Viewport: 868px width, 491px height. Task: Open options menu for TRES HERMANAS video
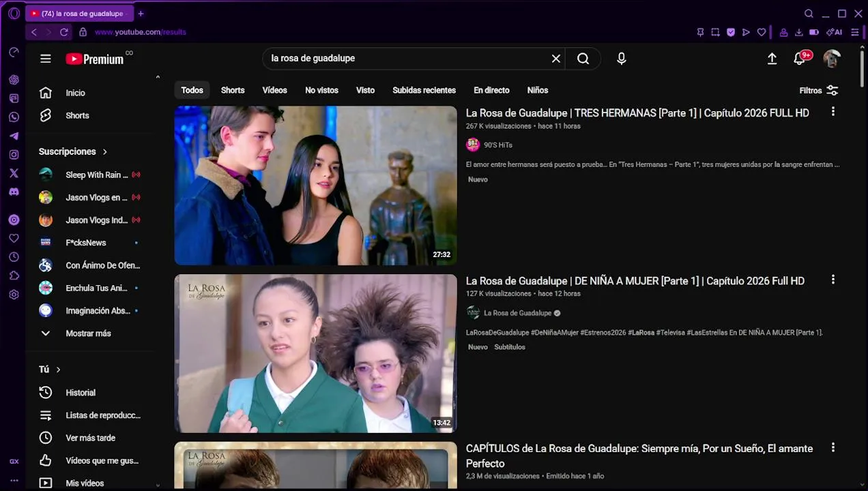pos(833,112)
